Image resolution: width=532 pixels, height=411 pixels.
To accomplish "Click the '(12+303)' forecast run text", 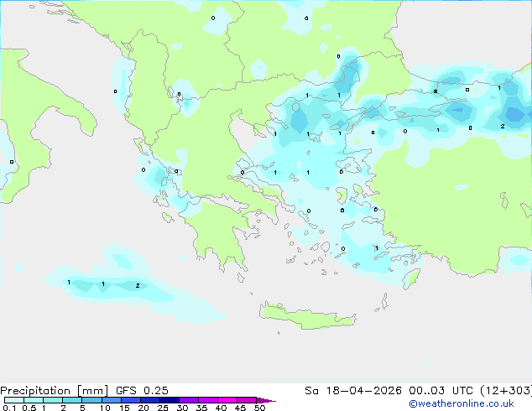I will coord(506,391).
